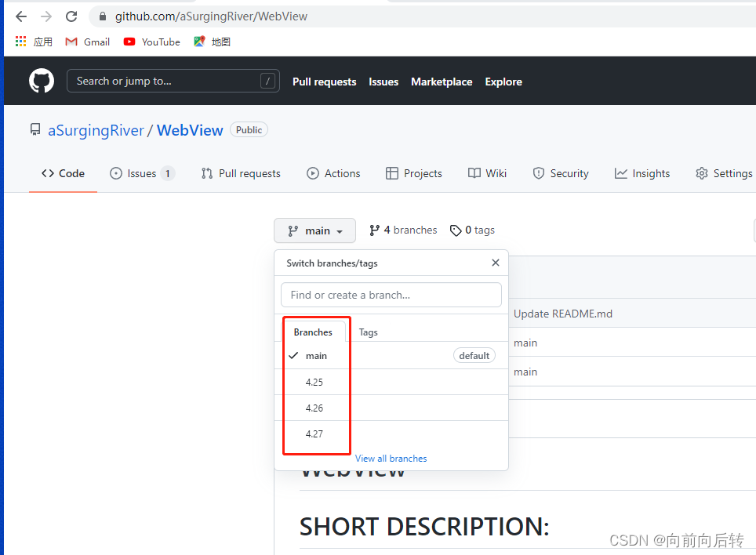The height and width of the screenshot is (555, 756).
Task: Click the browser forward arrow
Action: [46, 17]
